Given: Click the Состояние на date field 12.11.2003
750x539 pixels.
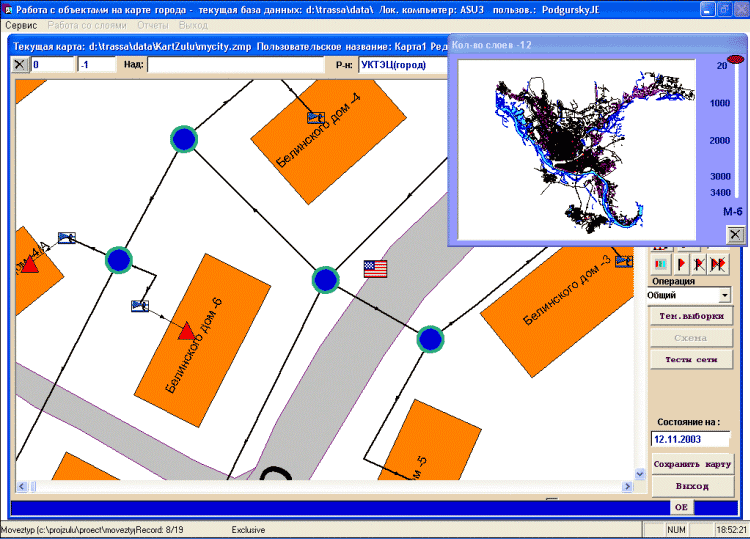Looking at the screenshot, I should click(x=690, y=438).
